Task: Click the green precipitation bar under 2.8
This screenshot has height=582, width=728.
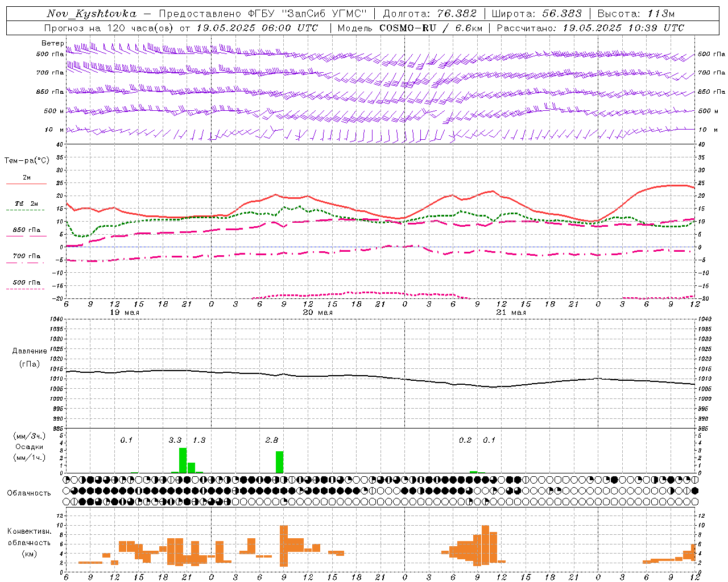Action: 279,462
